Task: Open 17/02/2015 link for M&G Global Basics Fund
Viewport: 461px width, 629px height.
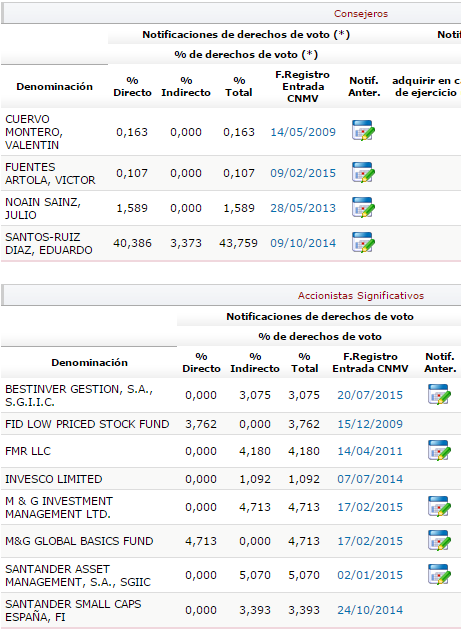Action: tap(370, 541)
